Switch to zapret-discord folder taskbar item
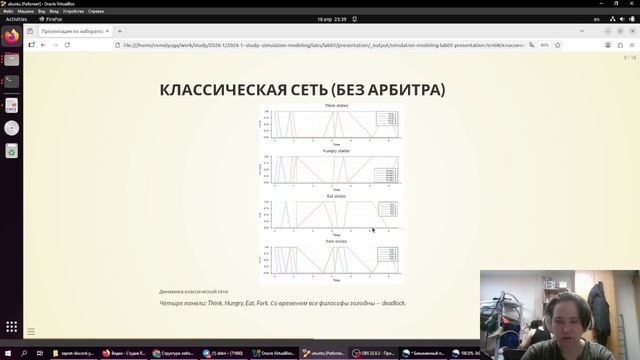Image resolution: width=640 pixels, height=360 pixels. (73, 353)
